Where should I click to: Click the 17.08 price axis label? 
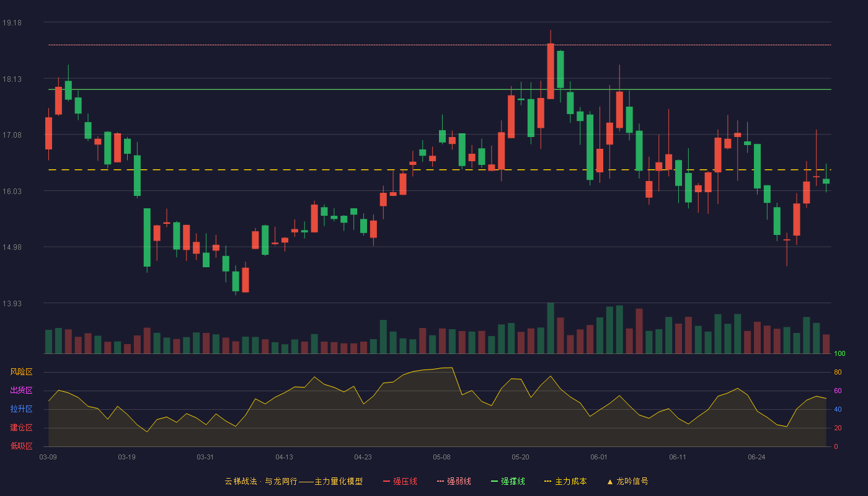point(12,135)
